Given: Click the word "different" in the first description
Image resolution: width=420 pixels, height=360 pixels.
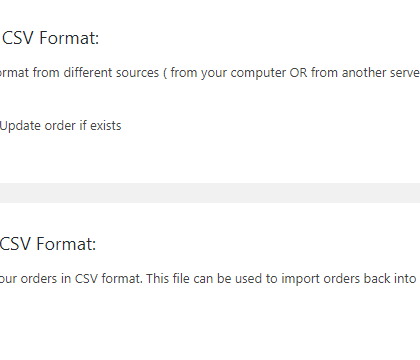Looking at the screenshot, I should click(88, 73).
